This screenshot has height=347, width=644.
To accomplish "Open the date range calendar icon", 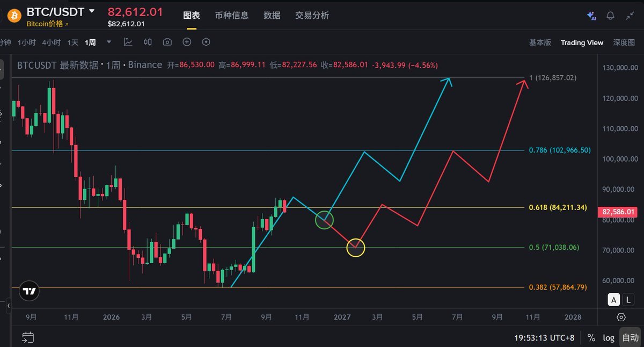I will pyautogui.click(x=28, y=337).
